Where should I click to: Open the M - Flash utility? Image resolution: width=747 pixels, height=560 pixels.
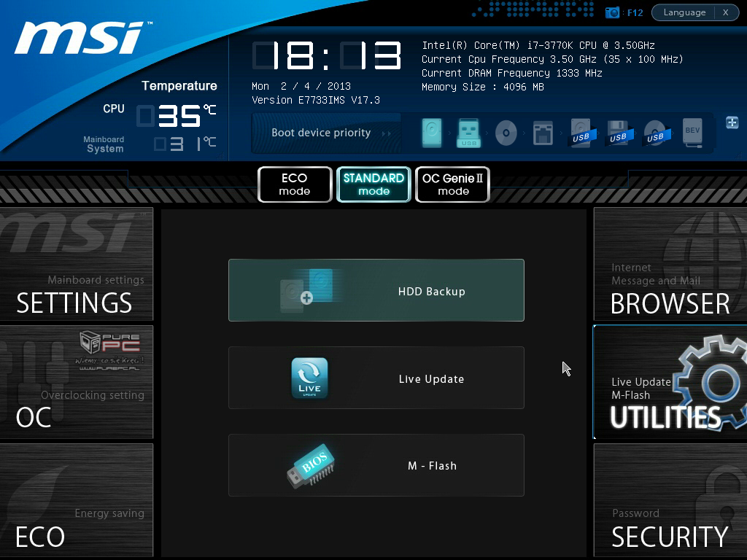coord(376,465)
